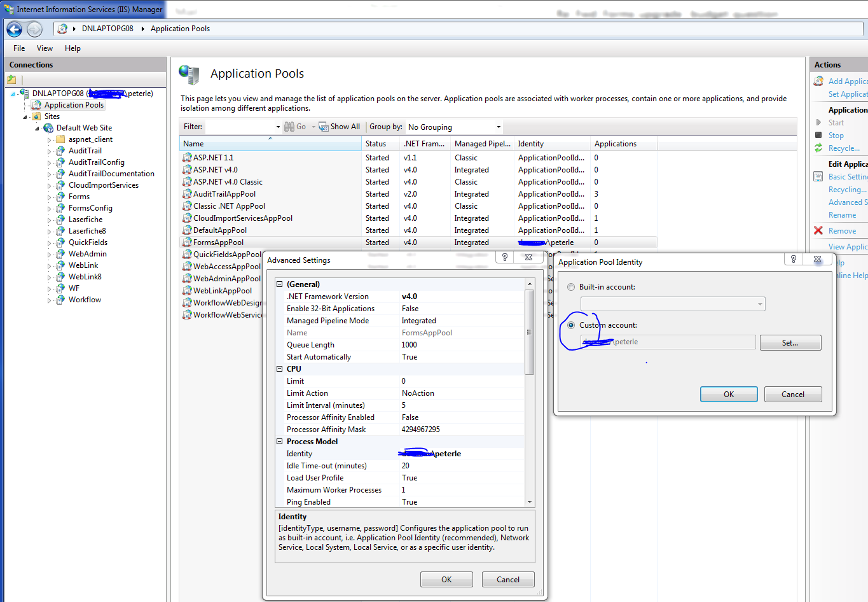This screenshot has width=868, height=602.
Task: Click the Set... button for custom account
Action: [x=789, y=343]
